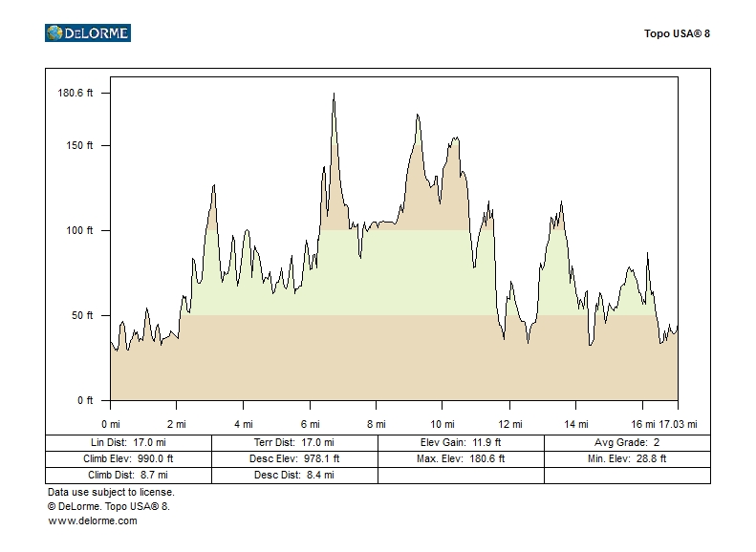Click the DeLorme Topo USA 8 copyright line
This screenshot has height=552, width=756.
[x=108, y=506]
